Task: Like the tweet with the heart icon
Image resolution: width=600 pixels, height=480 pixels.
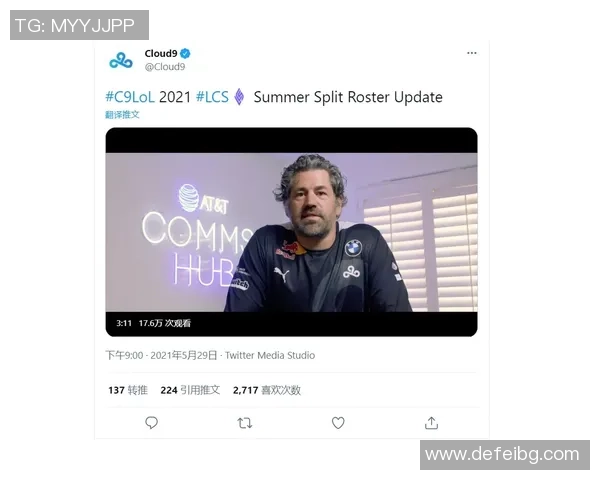Action: 338,423
